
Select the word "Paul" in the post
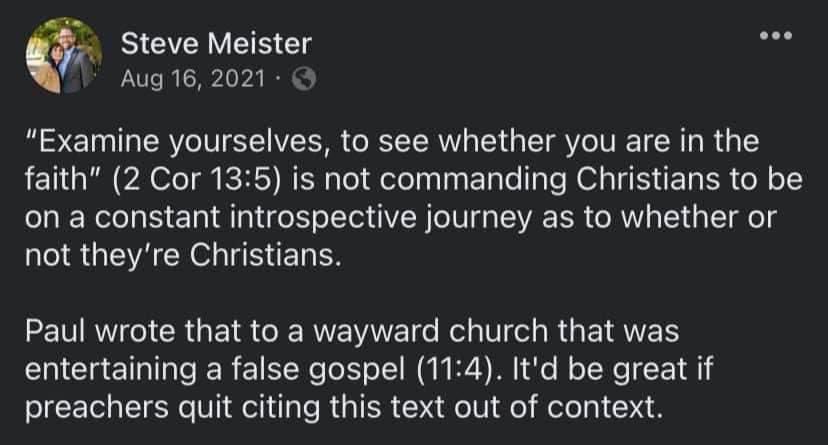[x=55, y=331]
